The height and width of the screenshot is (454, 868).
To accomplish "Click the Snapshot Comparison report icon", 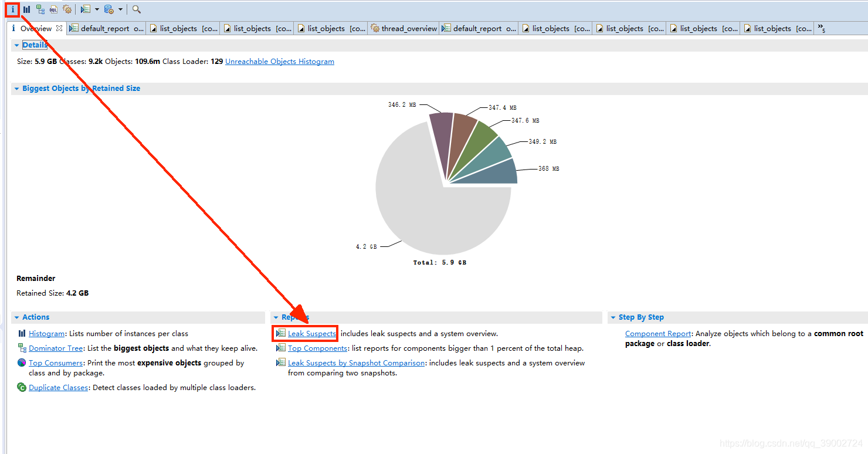I will [281, 362].
